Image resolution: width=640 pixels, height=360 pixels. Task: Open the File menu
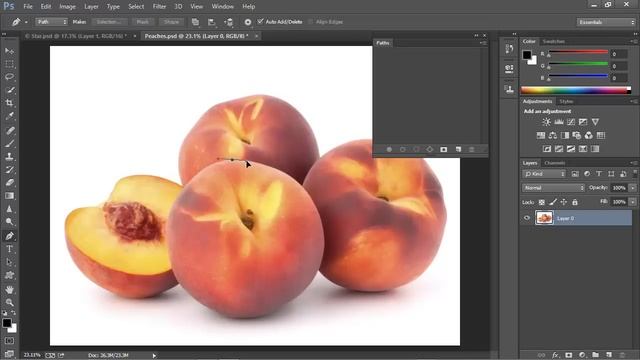(28, 7)
